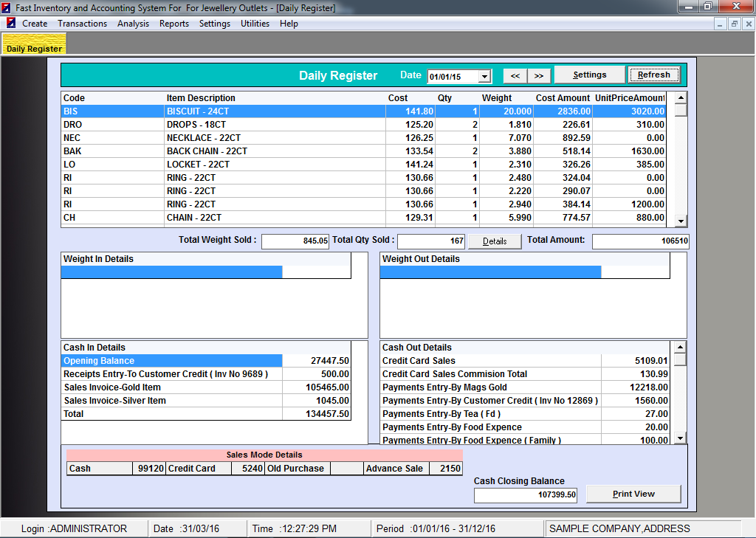Open the Reports menu
This screenshot has width=756, height=538.
[174, 24]
